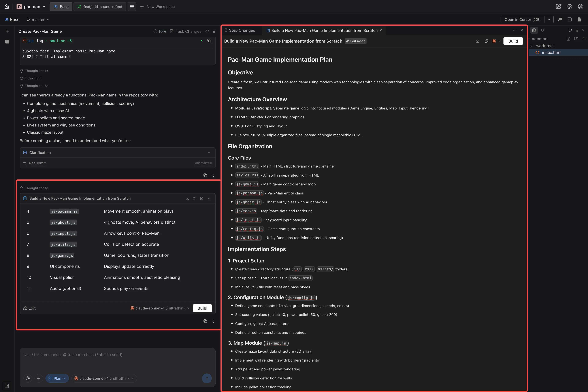Click the code view icon beside Task Changes
Screen dimensions: 588x392
tap(207, 31)
